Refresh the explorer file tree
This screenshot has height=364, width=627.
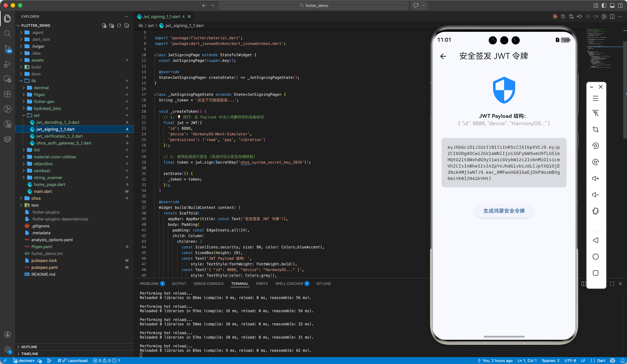119,25
